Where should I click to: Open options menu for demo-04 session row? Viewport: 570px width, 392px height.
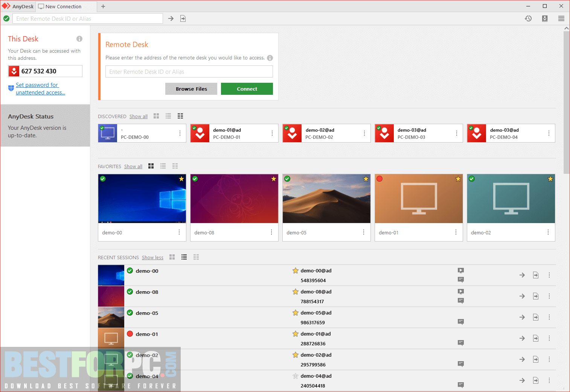click(x=549, y=380)
